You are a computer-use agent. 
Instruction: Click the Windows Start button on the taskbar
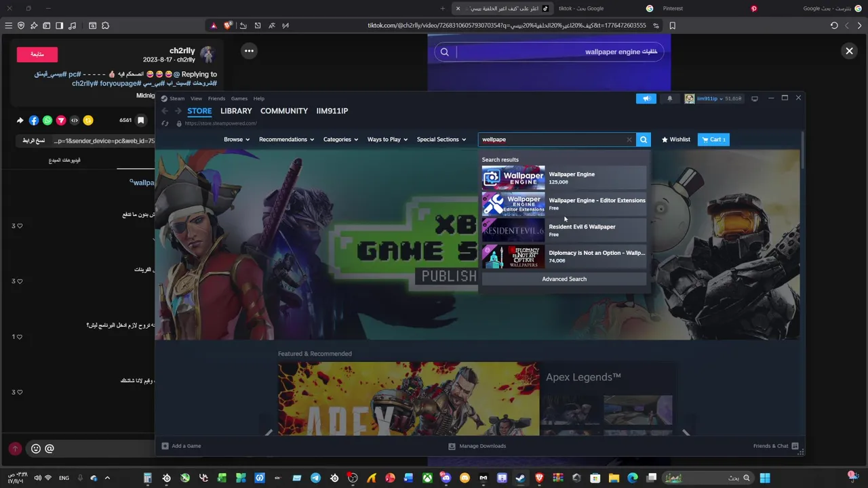(x=765, y=478)
